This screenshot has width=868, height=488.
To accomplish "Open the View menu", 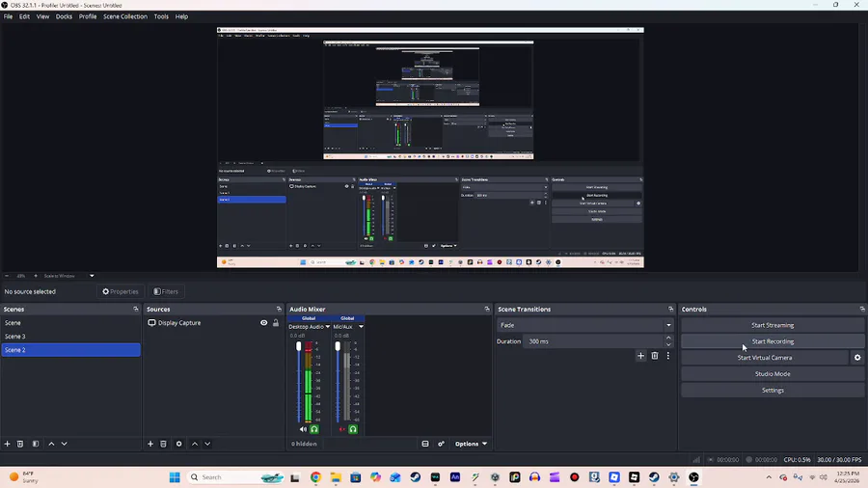I will pos(42,16).
